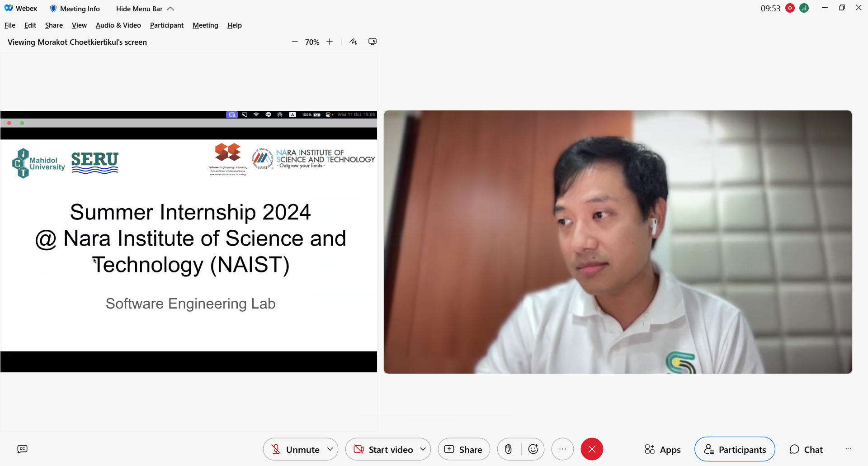Unmute the microphone
Screen dimensions: 868x466
click(x=296, y=449)
